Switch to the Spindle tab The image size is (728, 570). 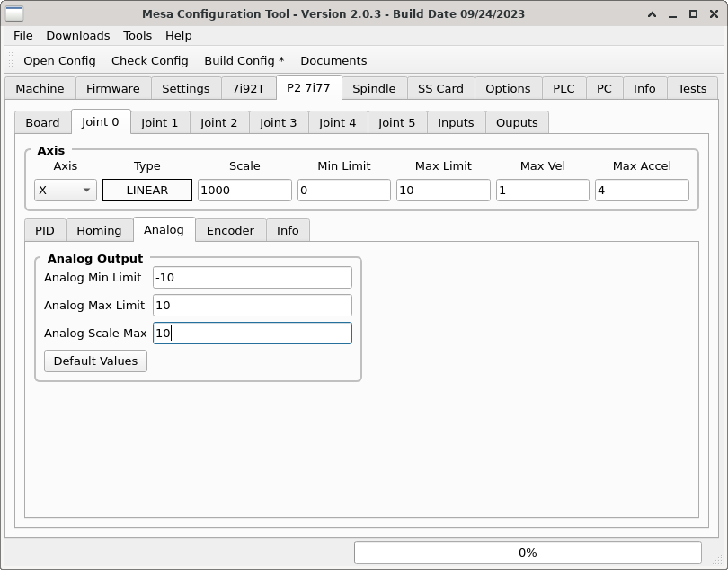click(374, 88)
